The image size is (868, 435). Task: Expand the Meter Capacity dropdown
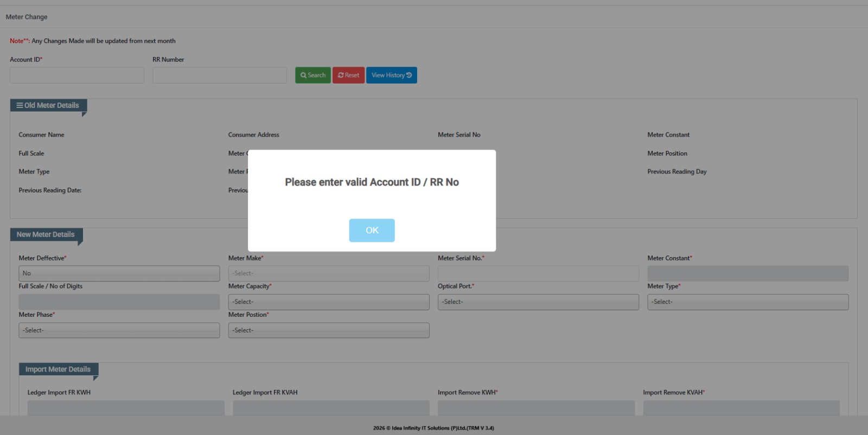(329, 302)
